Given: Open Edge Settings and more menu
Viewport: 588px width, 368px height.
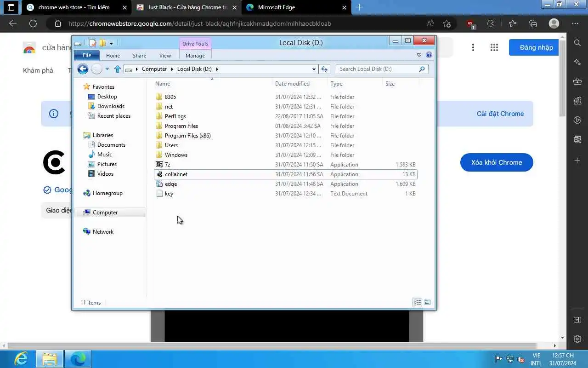Looking at the screenshot, I should click(575, 23).
